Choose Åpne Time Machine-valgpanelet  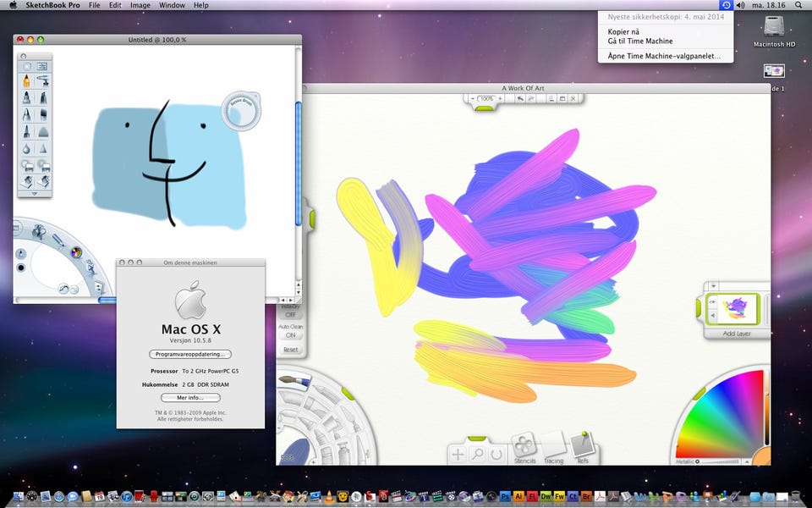coord(666,56)
